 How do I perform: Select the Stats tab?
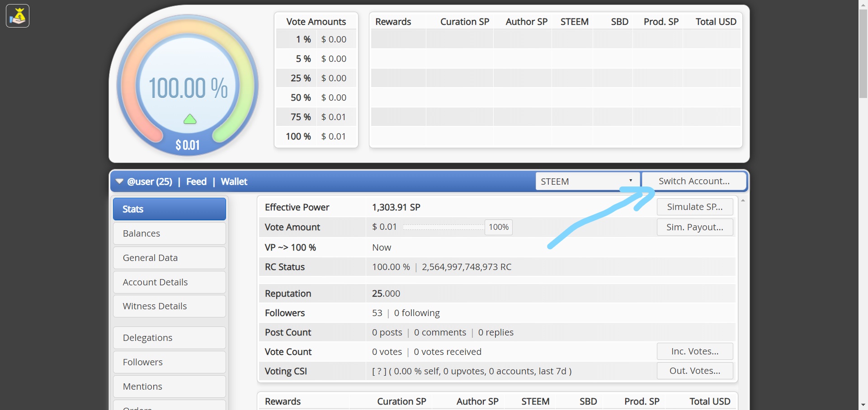point(170,209)
